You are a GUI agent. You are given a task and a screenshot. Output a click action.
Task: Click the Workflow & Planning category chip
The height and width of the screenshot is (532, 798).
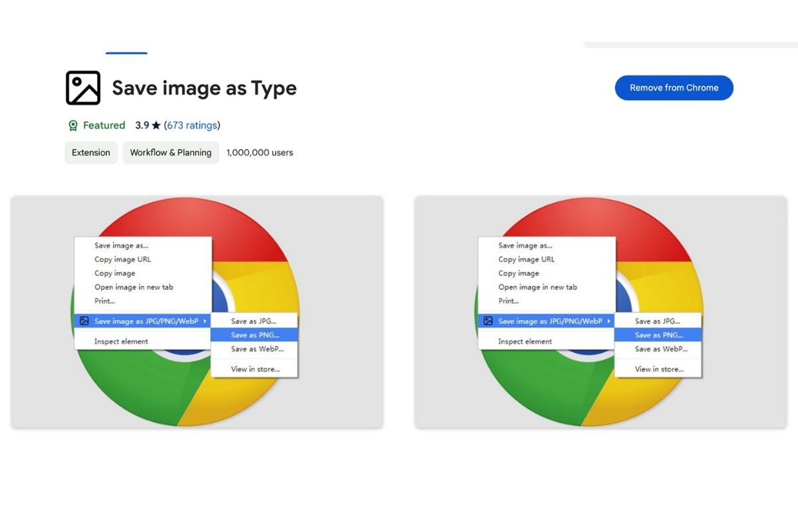coord(170,152)
